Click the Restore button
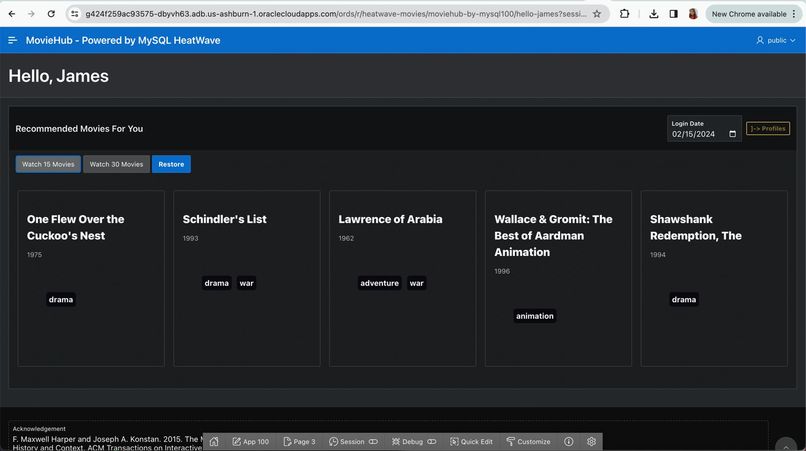 171,164
